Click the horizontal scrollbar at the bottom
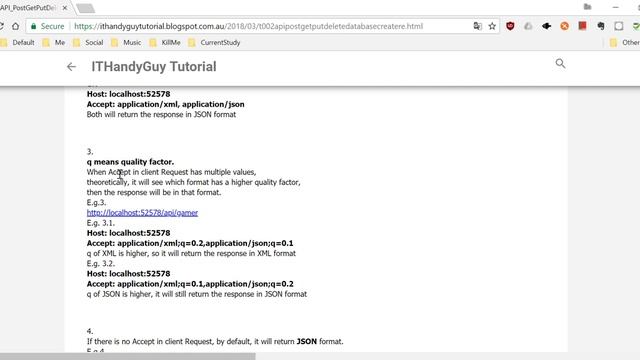Viewport: 640px width, 360px height. tap(127, 356)
